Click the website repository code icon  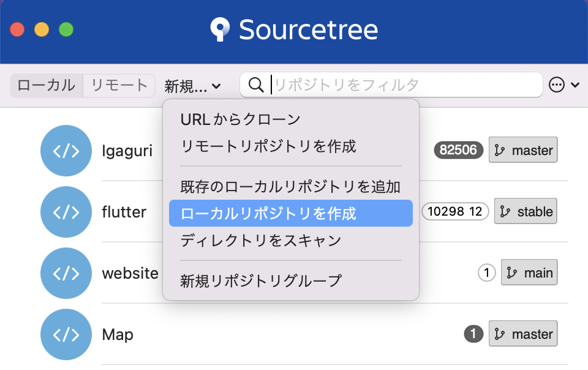[66, 273]
